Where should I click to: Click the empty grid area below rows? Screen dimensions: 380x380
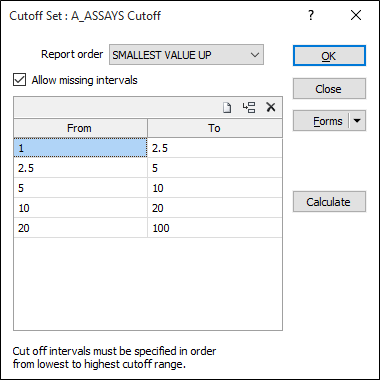[148, 284]
